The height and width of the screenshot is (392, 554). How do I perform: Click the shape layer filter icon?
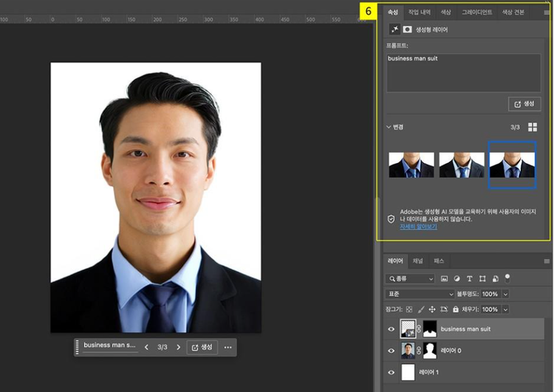(482, 279)
